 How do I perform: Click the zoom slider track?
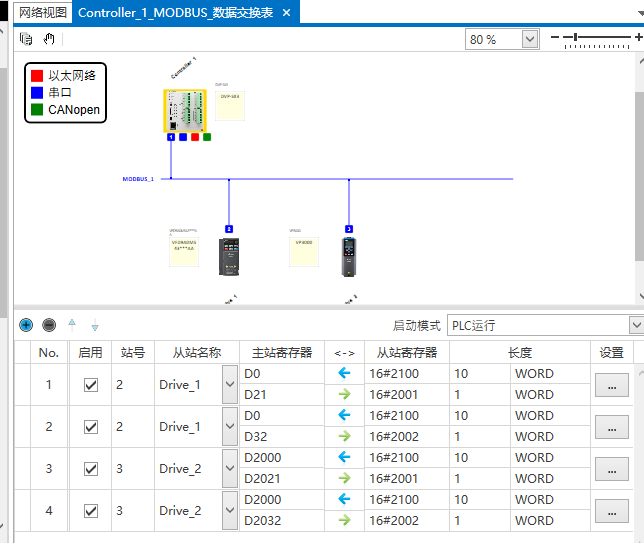596,37
